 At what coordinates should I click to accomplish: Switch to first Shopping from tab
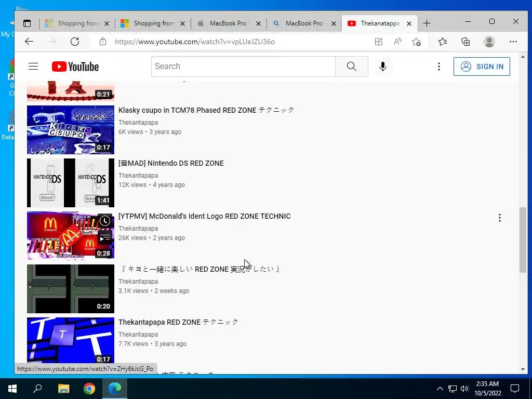point(77,23)
